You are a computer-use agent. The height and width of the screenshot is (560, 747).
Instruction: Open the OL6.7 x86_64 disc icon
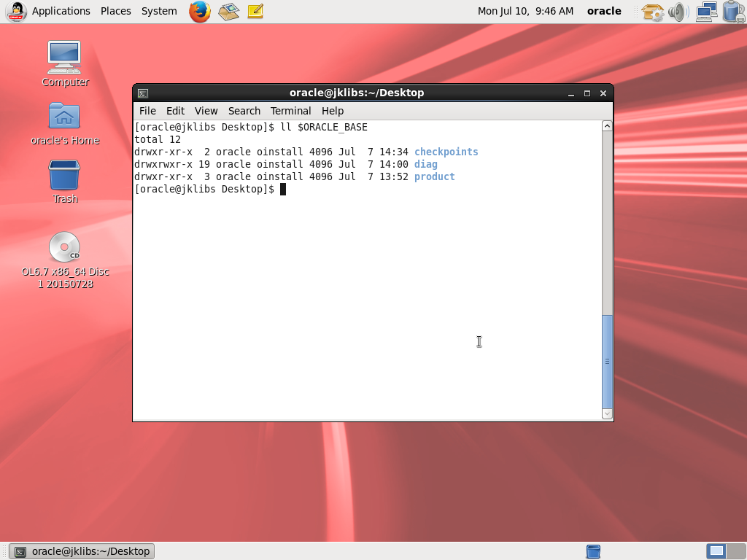pos(64,248)
